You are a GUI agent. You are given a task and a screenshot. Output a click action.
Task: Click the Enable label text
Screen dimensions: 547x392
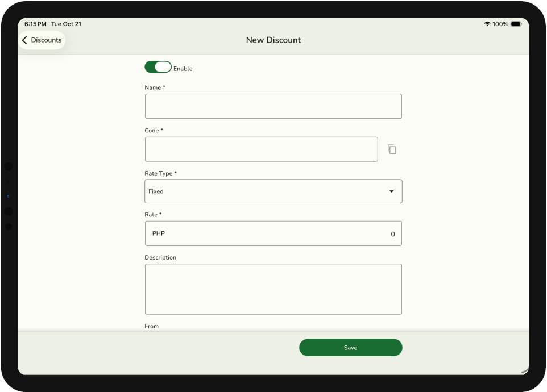coord(183,69)
